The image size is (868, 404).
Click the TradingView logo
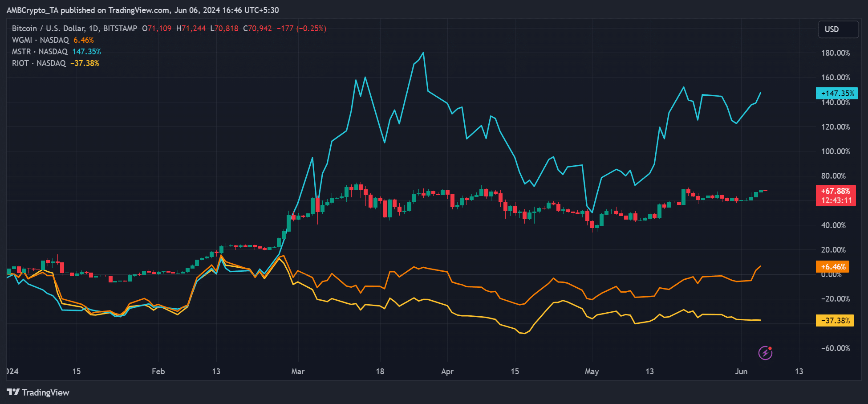(x=38, y=392)
